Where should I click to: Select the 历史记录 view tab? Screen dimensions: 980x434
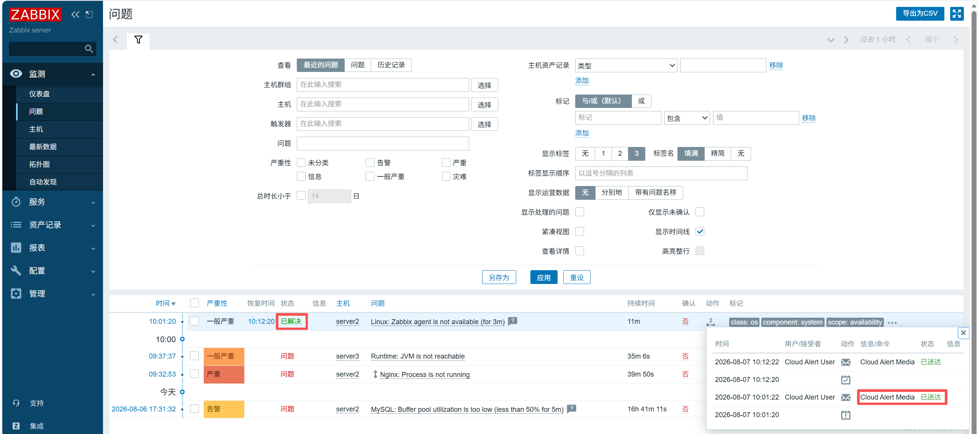391,65
